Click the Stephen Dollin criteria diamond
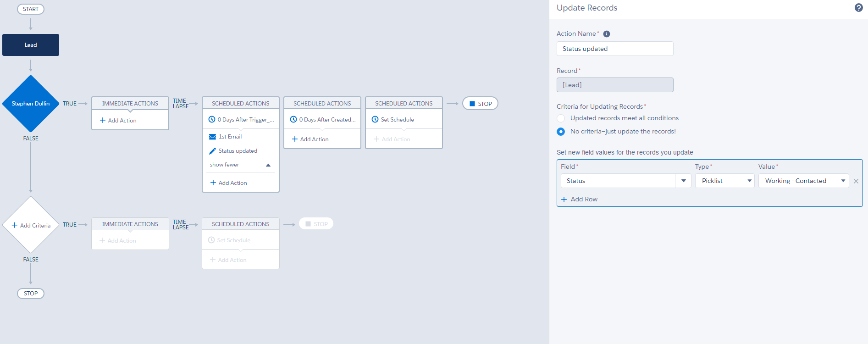Image resolution: width=868 pixels, height=344 pixels. [31, 104]
